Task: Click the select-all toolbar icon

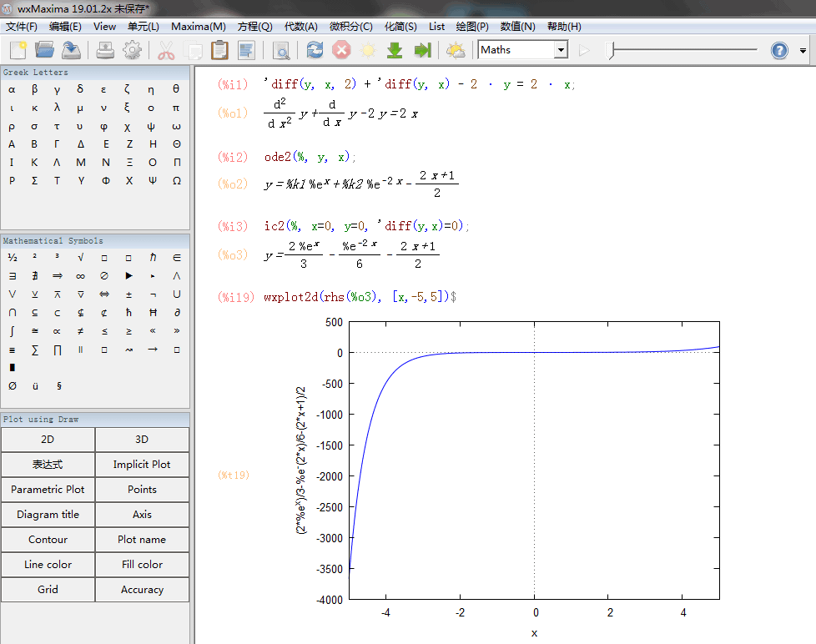Action: coord(245,50)
